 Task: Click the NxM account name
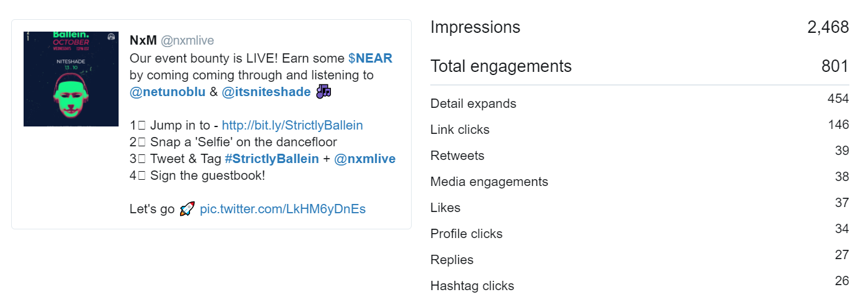click(143, 41)
